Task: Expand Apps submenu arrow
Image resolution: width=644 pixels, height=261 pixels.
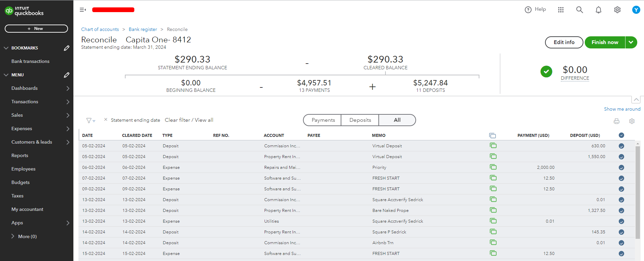Action: tap(68, 223)
